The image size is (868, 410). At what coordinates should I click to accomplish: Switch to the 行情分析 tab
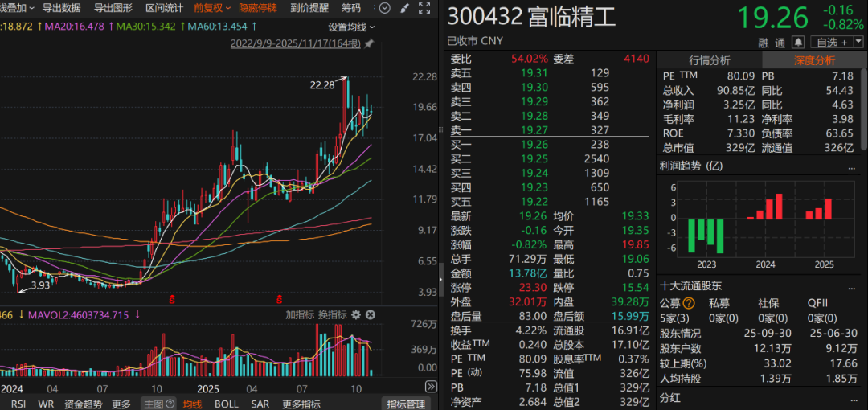coord(709,60)
